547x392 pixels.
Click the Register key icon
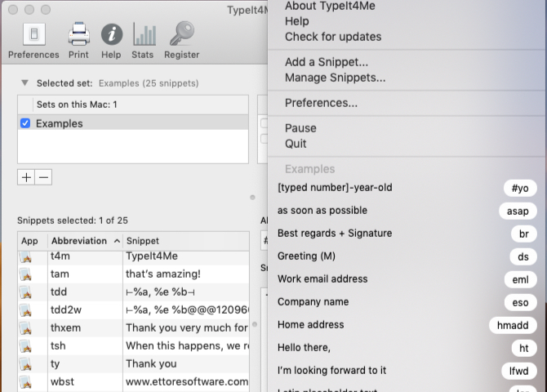(181, 41)
